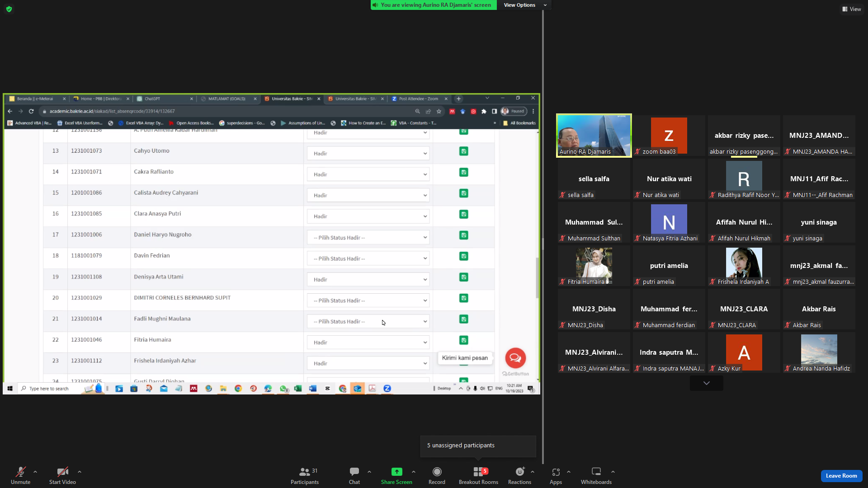Viewport: 868px width, 488px height.
Task: Click the browser address bar URL
Action: tap(112, 111)
